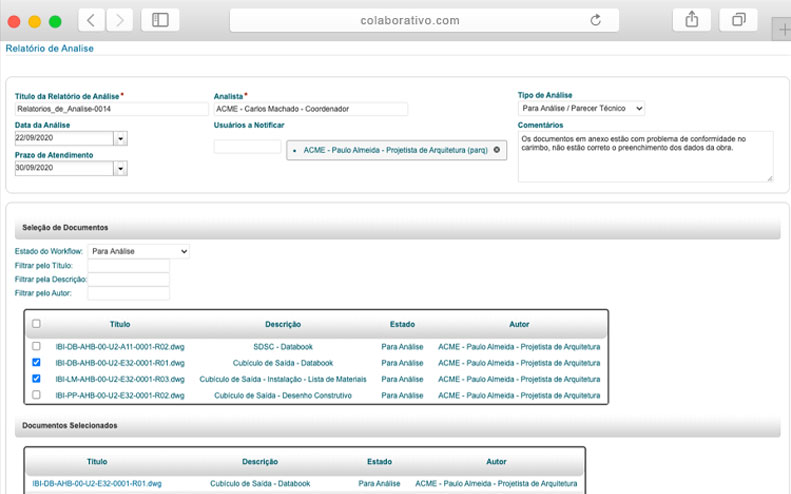
Task: Open the Data da Análise date picker arrow
Action: tap(121, 138)
